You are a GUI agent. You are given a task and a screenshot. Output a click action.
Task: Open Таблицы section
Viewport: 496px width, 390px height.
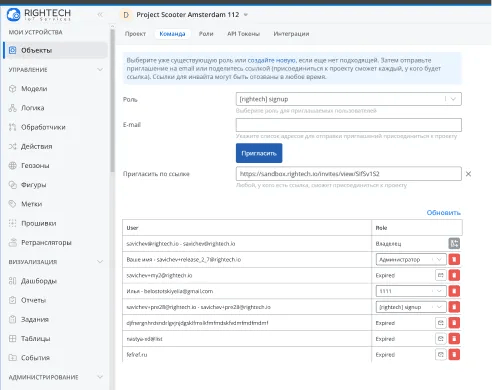click(x=35, y=339)
